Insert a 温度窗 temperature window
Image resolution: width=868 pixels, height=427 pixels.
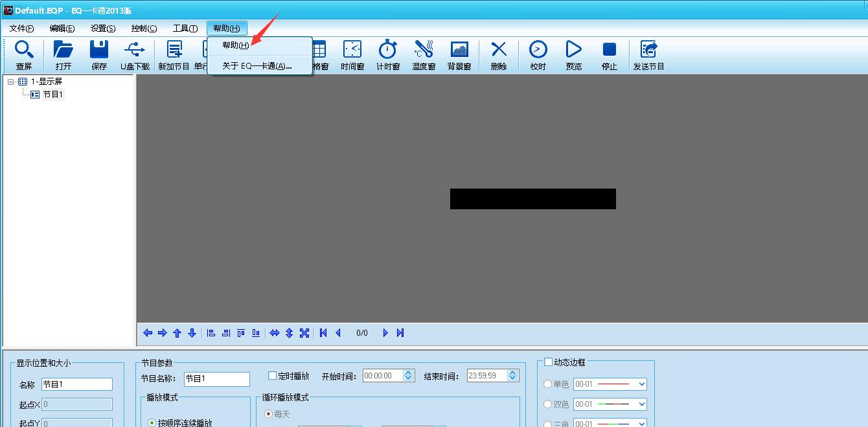click(x=424, y=55)
